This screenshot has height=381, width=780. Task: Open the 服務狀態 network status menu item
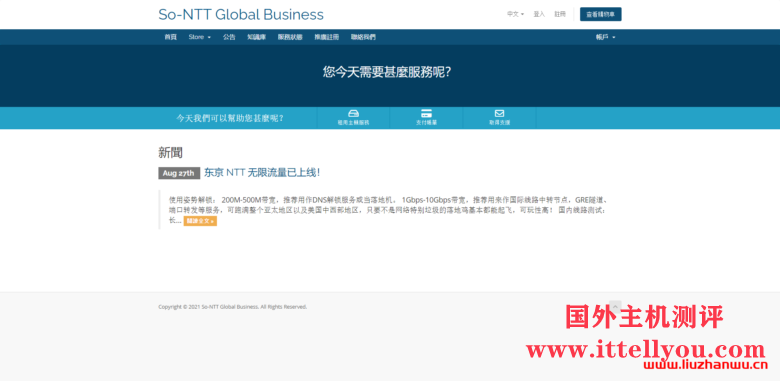tap(290, 37)
